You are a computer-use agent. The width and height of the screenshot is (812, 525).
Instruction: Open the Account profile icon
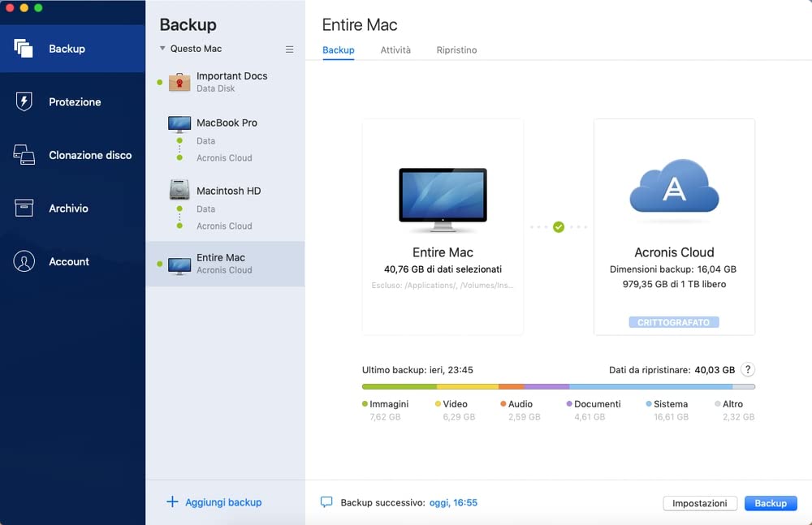[24, 261]
